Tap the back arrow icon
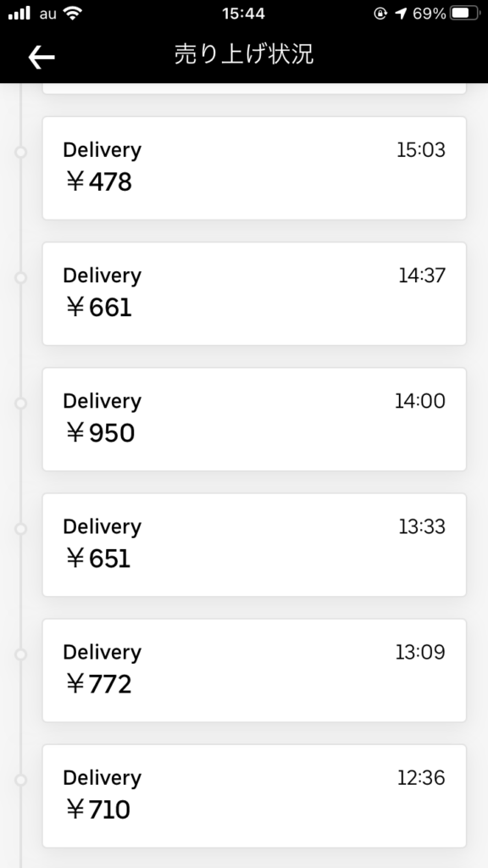Screen dimensions: 488x868 click(42, 57)
